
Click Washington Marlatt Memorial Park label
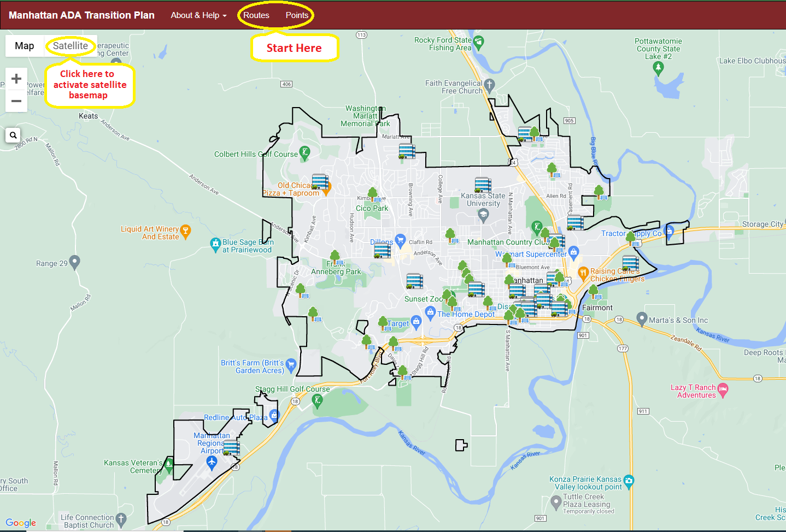click(365, 116)
